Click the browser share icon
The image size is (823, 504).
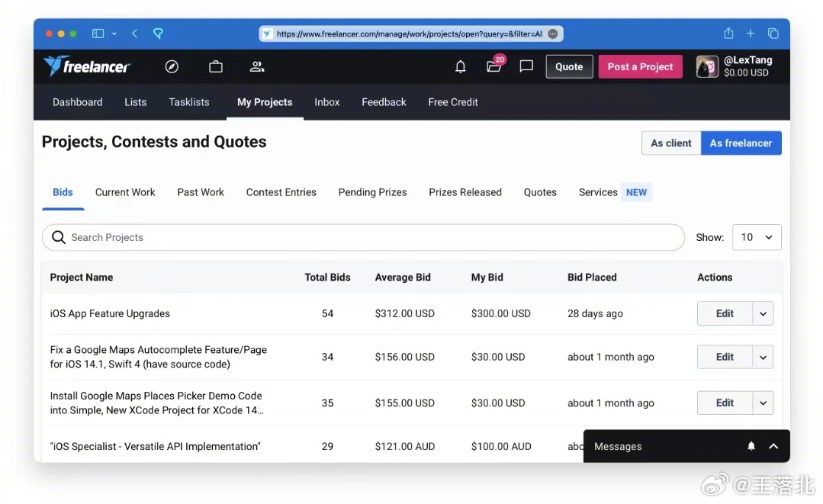coord(728,33)
